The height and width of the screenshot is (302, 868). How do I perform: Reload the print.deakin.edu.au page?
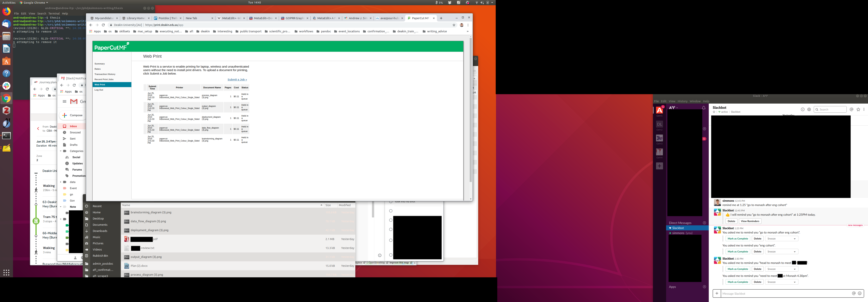coord(103,25)
